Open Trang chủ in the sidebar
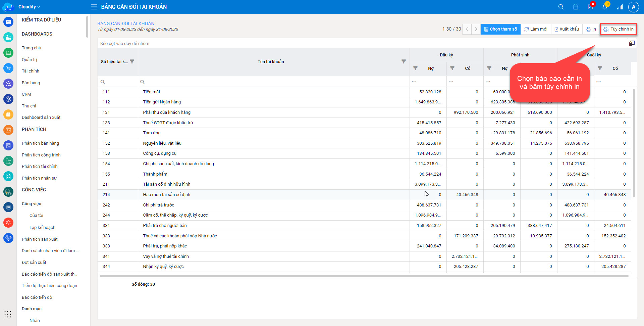Screen dimensions: 644x326 coord(32,48)
